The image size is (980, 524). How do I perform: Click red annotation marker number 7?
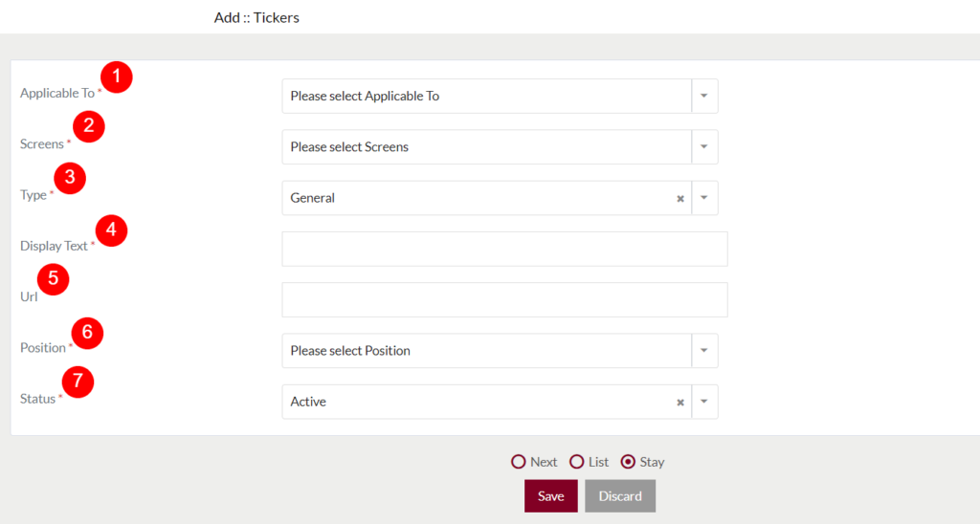pos(78,381)
